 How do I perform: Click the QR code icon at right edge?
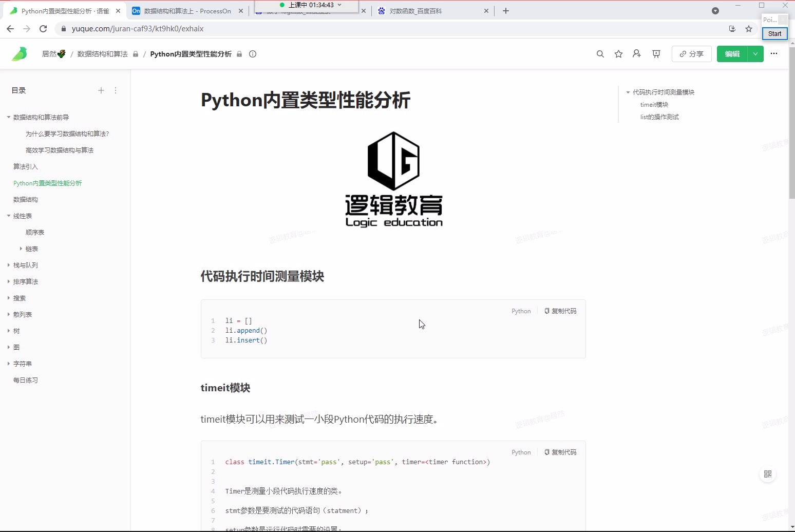click(768, 474)
